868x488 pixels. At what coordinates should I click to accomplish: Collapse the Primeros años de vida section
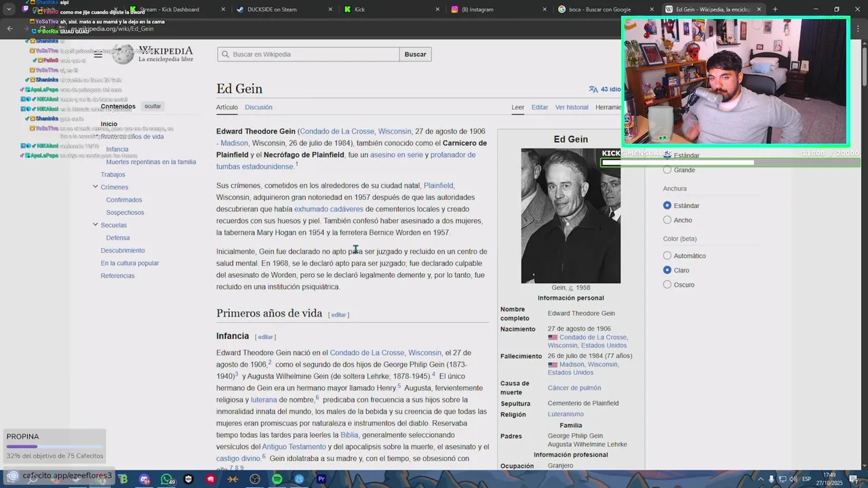pos(95,137)
